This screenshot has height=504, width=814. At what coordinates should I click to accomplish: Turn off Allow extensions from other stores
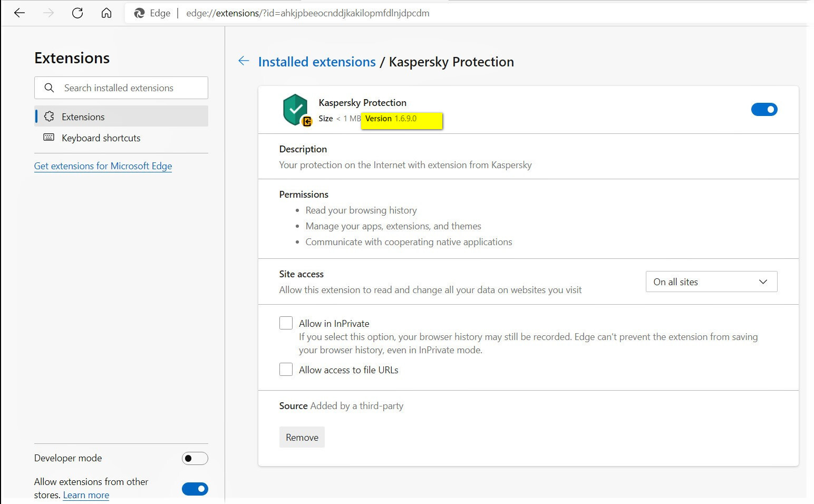[195, 489]
